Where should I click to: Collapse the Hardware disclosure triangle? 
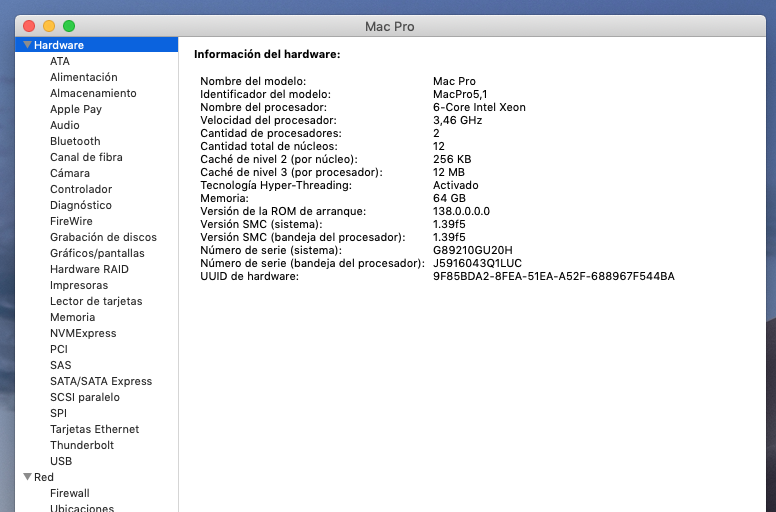[x=28, y=45]
